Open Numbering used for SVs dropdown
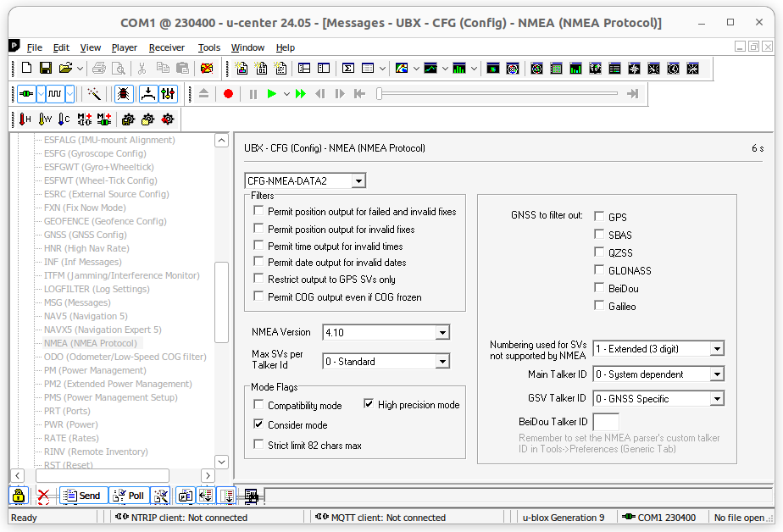The image size is (783, 532). point(717,349)
